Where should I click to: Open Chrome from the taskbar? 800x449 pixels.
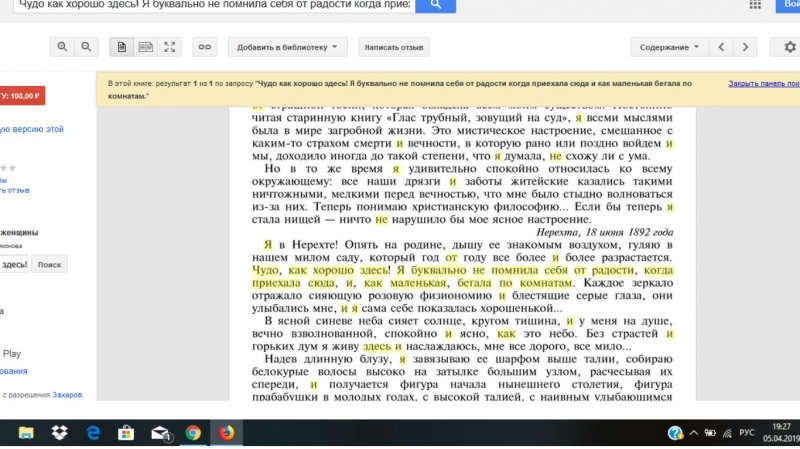click(193, 433)
